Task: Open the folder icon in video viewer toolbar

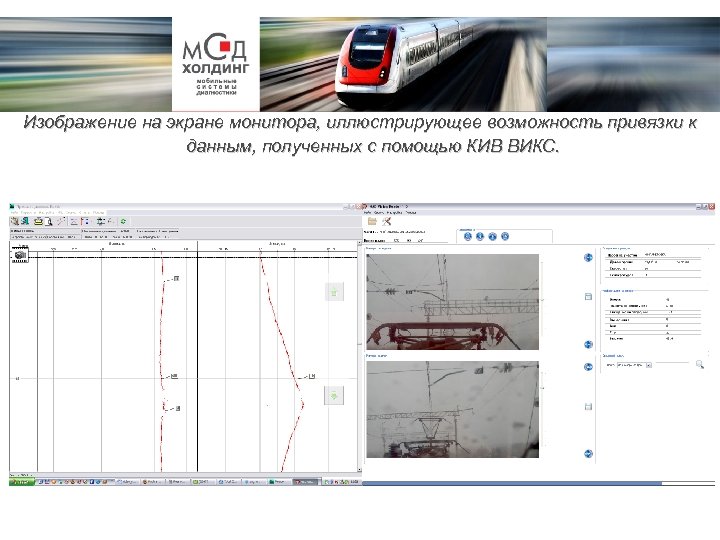Action: pos(372,221)
